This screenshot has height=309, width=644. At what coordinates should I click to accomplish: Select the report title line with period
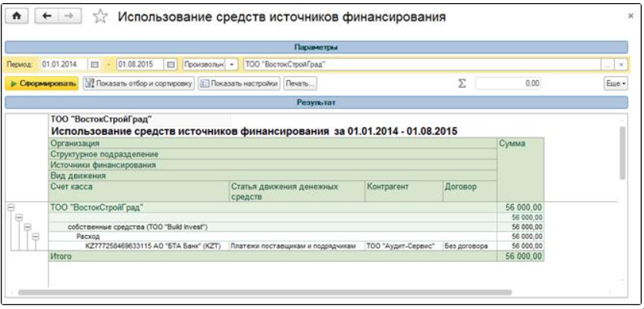click(x=254, y=132)
